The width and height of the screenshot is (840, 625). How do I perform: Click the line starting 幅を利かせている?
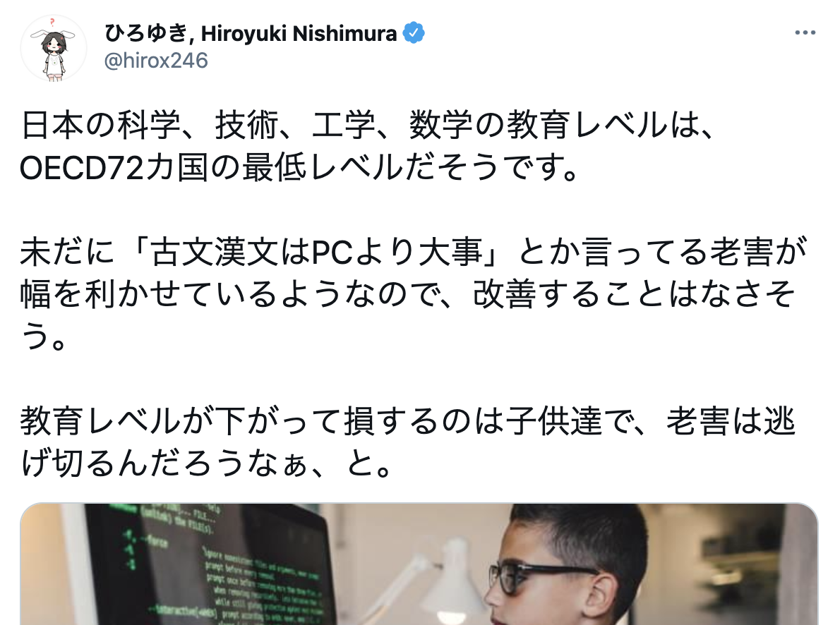(x=408, y=294)
